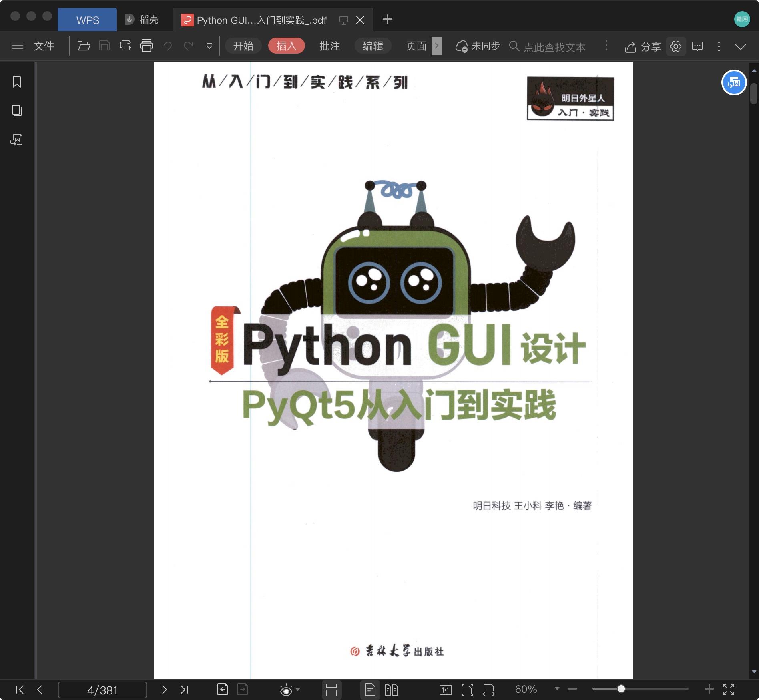The image size is (759, 700).
Task: Fit page to width
Action: pos(489,690)
